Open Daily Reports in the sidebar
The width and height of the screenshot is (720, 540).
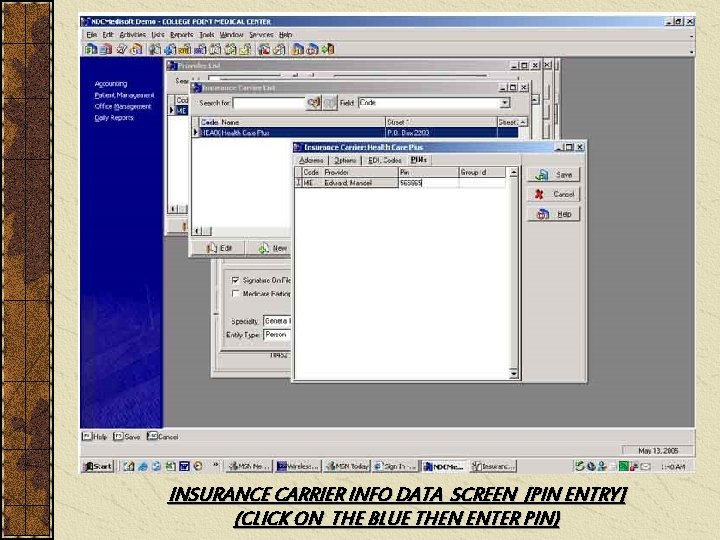click(114, 118)
